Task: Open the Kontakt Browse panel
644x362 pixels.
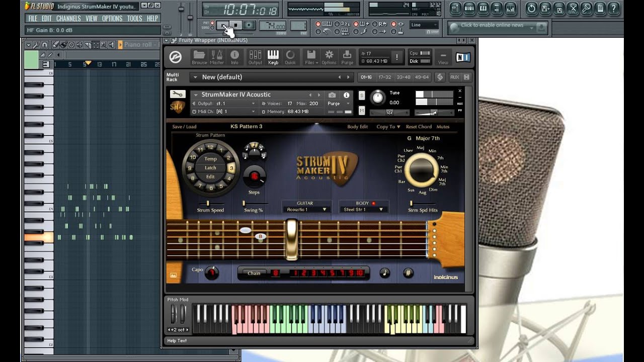Action: tap(199, 57)
